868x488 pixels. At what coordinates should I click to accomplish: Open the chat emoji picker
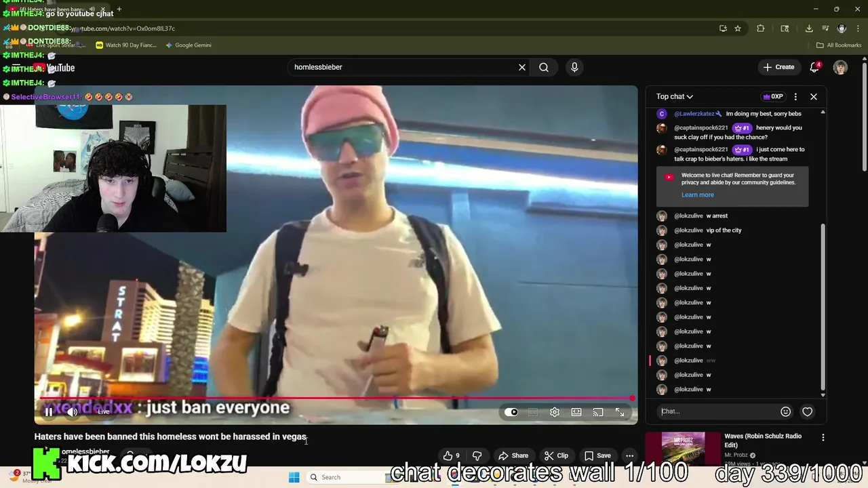coord(786,411)
